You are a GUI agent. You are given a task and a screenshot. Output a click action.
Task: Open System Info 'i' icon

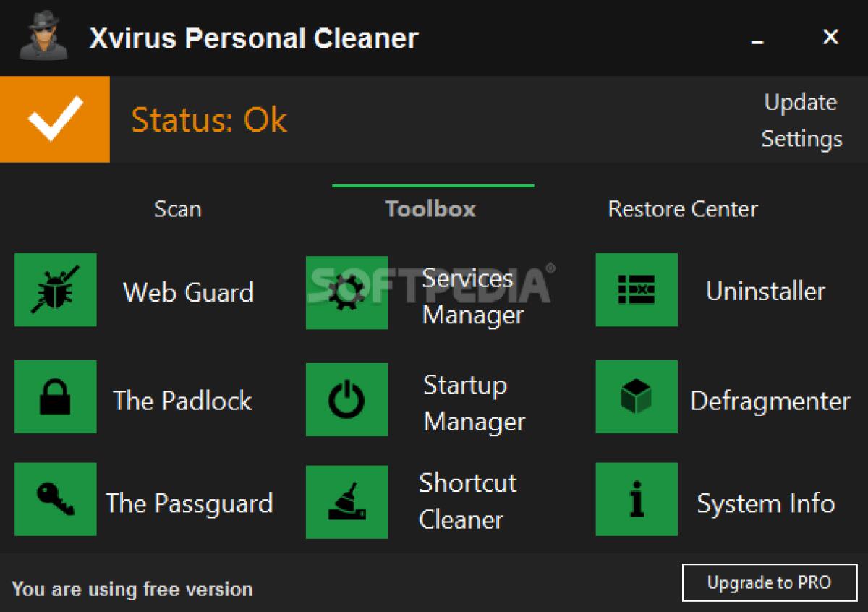coord(637,500)
